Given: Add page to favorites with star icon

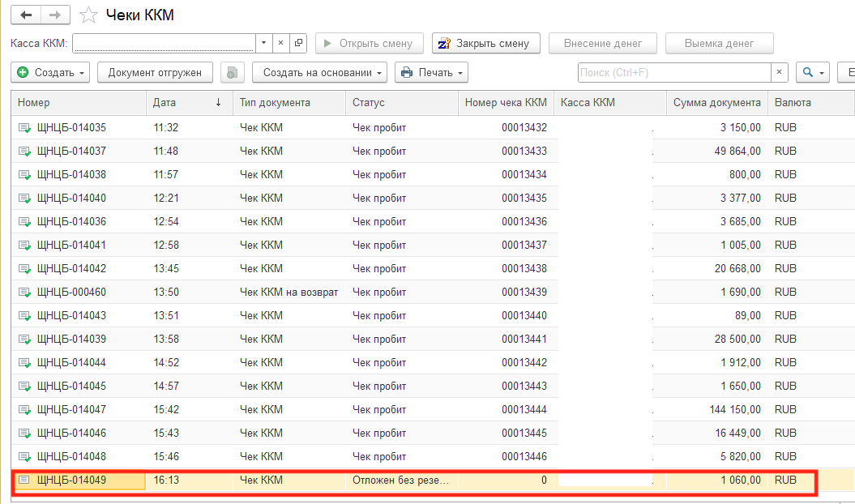Looking at the screenshot, I should [x=88, y=15].
